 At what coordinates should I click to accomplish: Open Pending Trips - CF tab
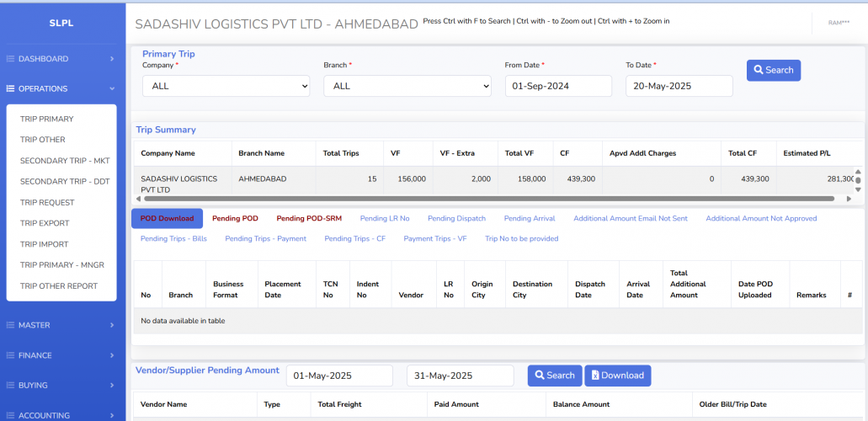coord(354,239)
